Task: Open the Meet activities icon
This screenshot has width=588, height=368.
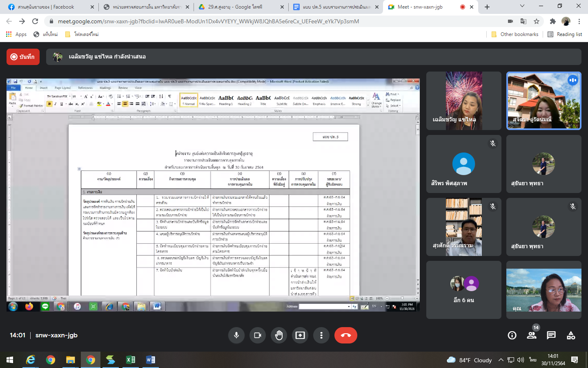Action: tap(571, 335)
